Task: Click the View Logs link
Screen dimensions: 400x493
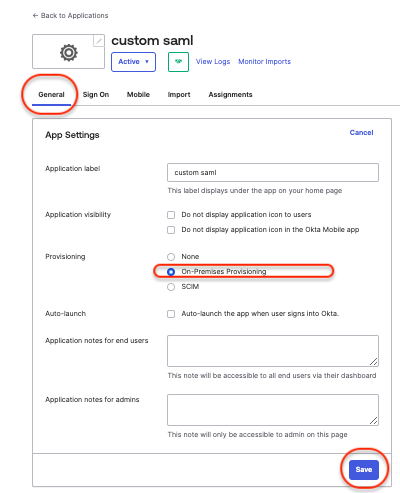Action: pos(213,62)
